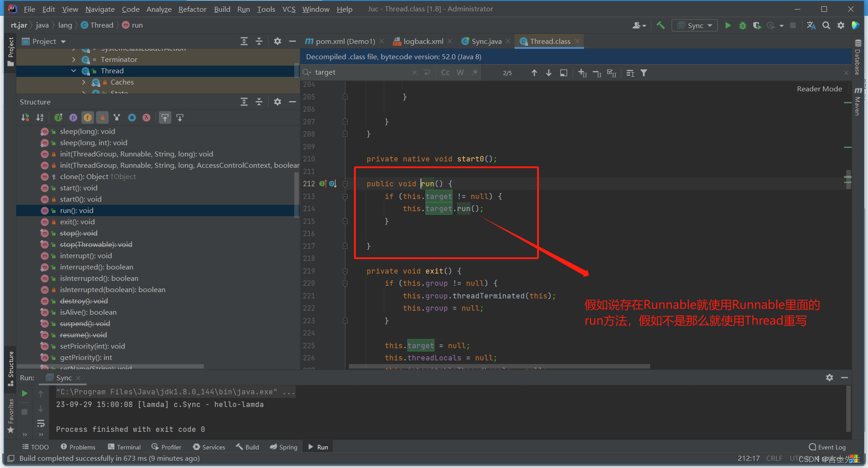Click Autoscroll to Source in Structure
This screenshot has height=468, width=868.
[x=165, y=118]
